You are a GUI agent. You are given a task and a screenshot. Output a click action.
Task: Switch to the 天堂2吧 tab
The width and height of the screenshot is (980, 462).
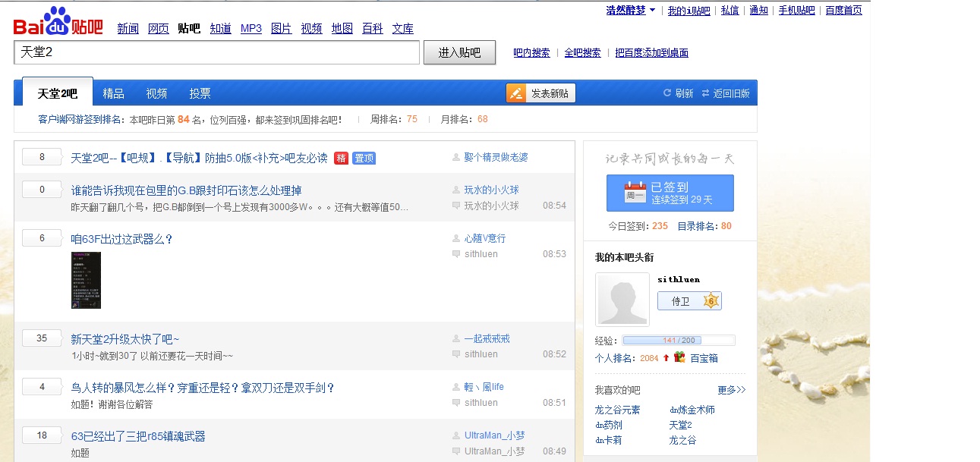pos(58,93)
